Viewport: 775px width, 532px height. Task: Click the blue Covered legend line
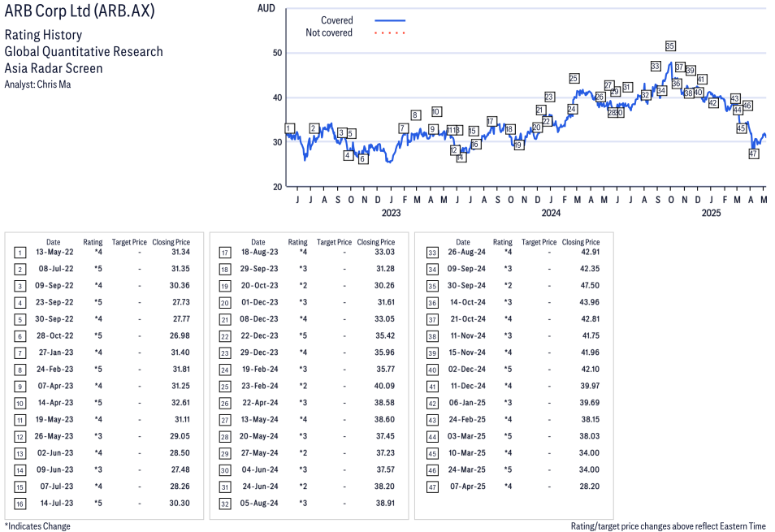pyautogui.click(x=390, y=21)
